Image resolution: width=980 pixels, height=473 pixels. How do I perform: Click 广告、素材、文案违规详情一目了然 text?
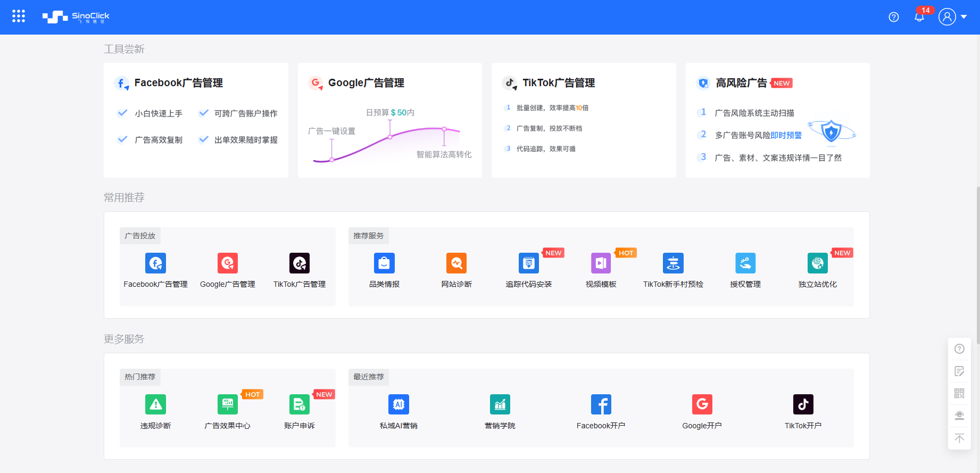click(x=778, y=157)
